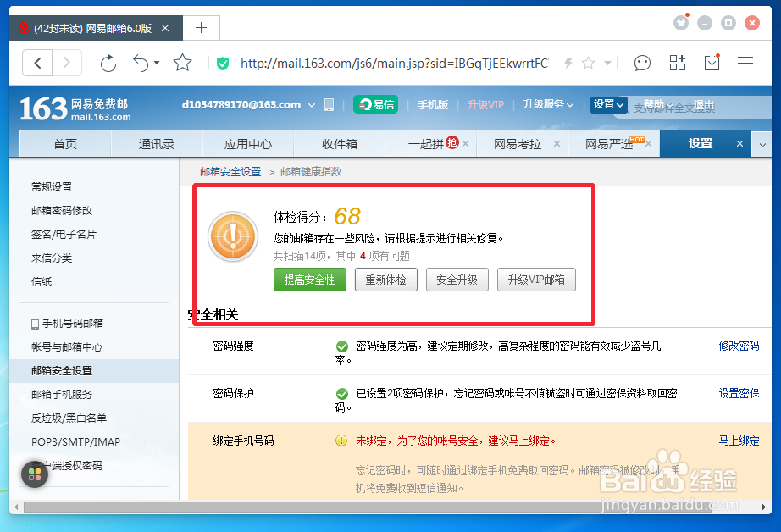Click the 修改密码 link
781x532 pixels.
tap(739, 346)
